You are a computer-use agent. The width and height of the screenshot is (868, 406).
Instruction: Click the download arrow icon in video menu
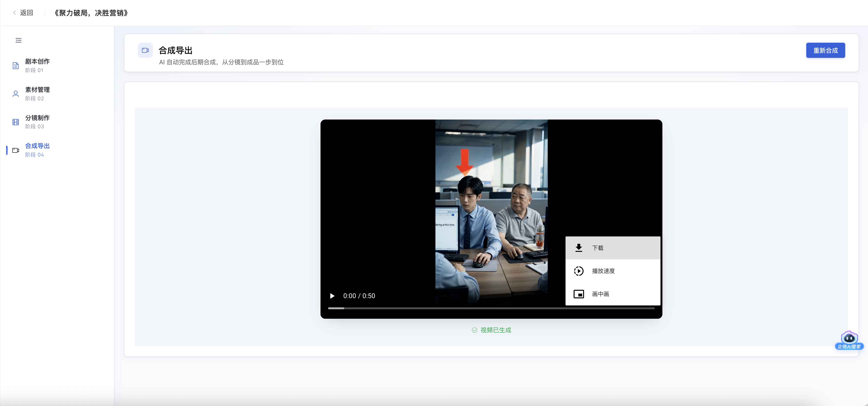pyautogui.click(x=579, y=248)
